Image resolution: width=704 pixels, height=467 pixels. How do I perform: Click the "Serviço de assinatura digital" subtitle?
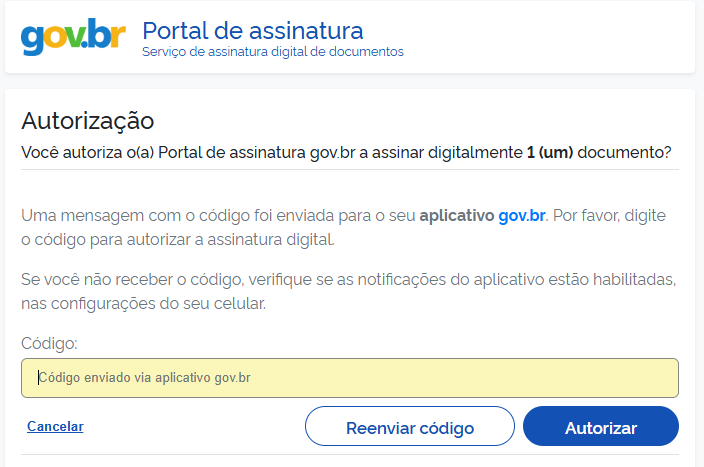(x=273, y=52)
